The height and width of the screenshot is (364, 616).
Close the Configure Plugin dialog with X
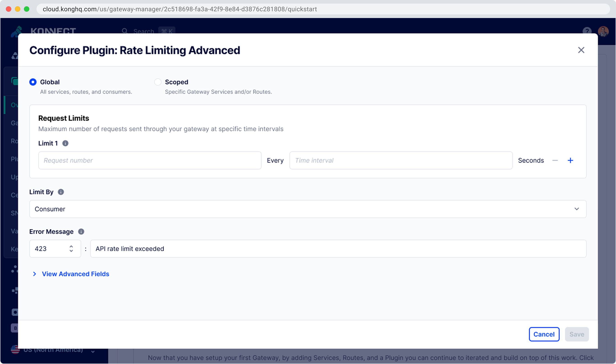(x=581, y=50)
